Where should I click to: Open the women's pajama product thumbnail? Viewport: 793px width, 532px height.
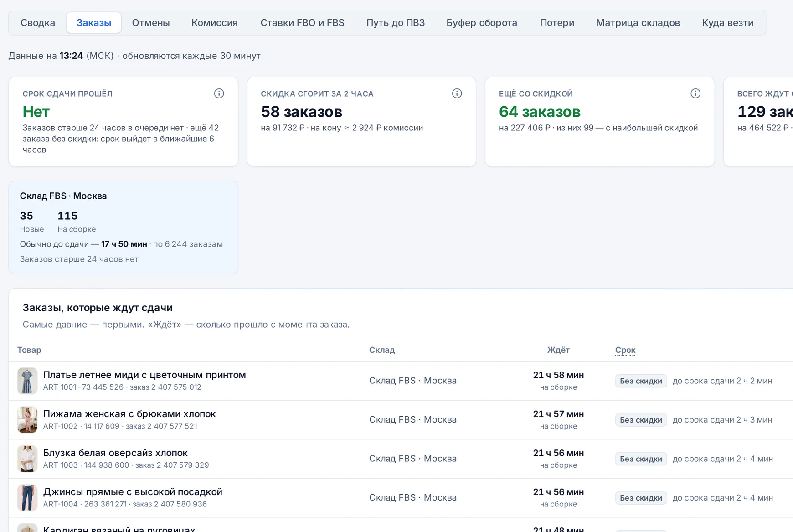coord(27,420)
